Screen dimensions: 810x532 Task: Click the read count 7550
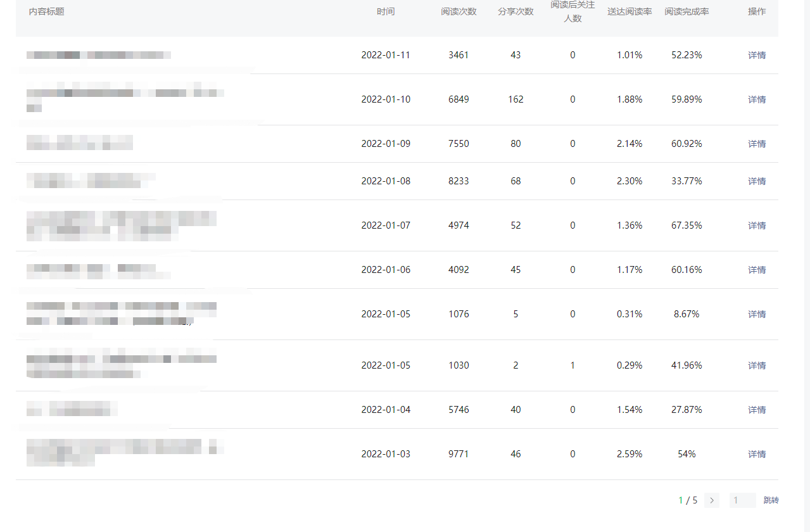459,144
